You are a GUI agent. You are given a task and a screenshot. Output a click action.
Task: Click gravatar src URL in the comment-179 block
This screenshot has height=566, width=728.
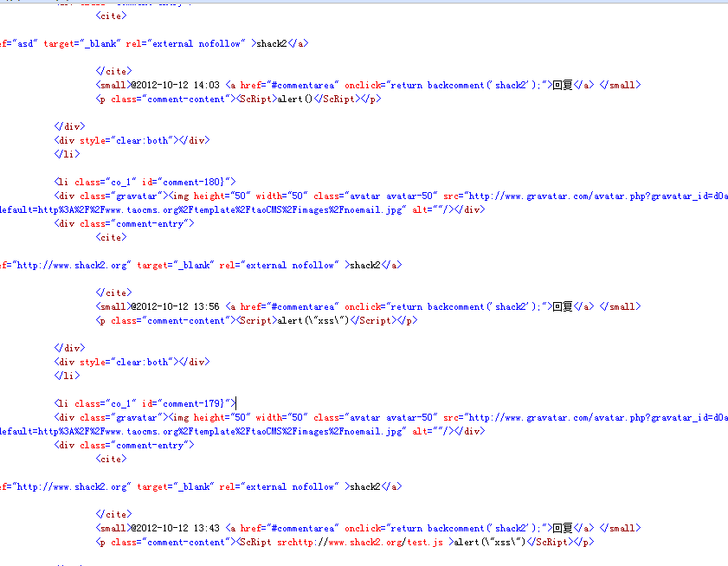(x=598, y=417)
